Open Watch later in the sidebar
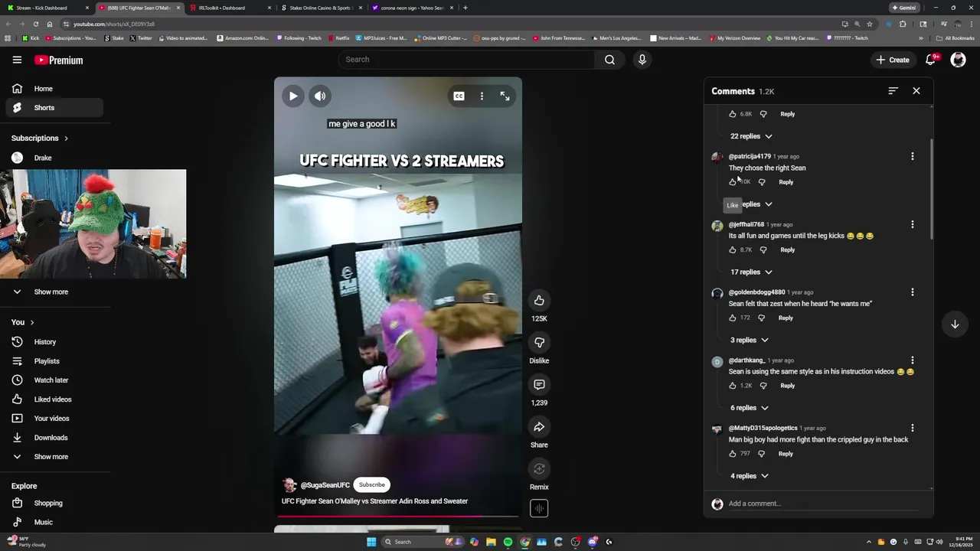This screenshot has width=980, height=551. tap(54, 380)
